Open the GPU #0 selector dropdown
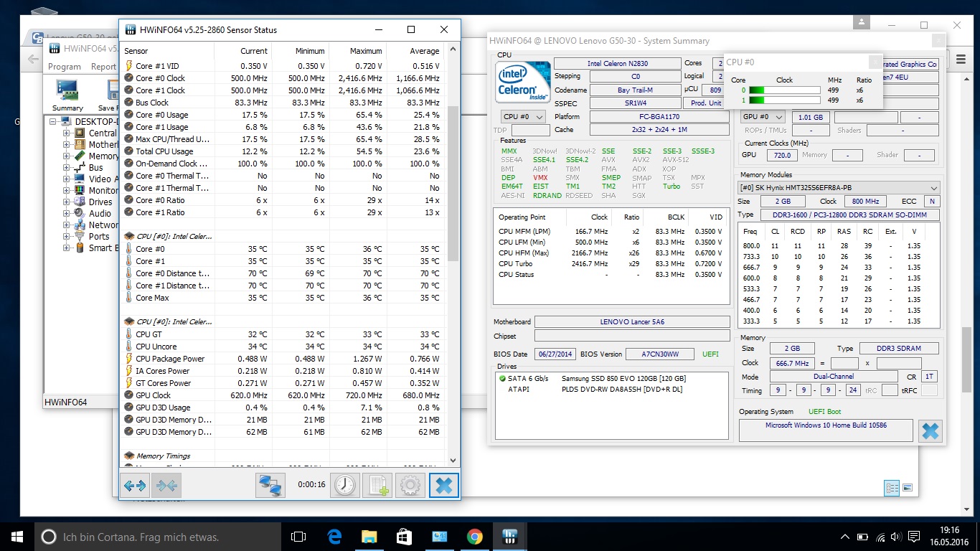 [763, 117]
